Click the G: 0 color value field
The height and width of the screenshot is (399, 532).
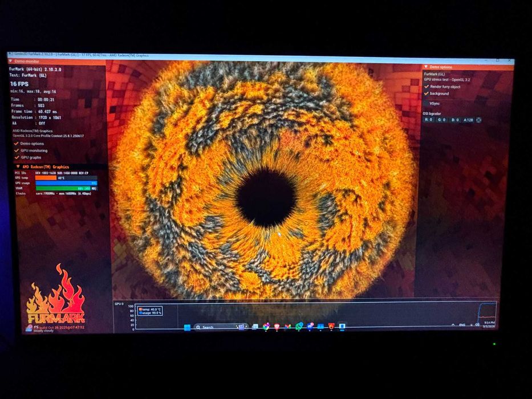point(441,120)
